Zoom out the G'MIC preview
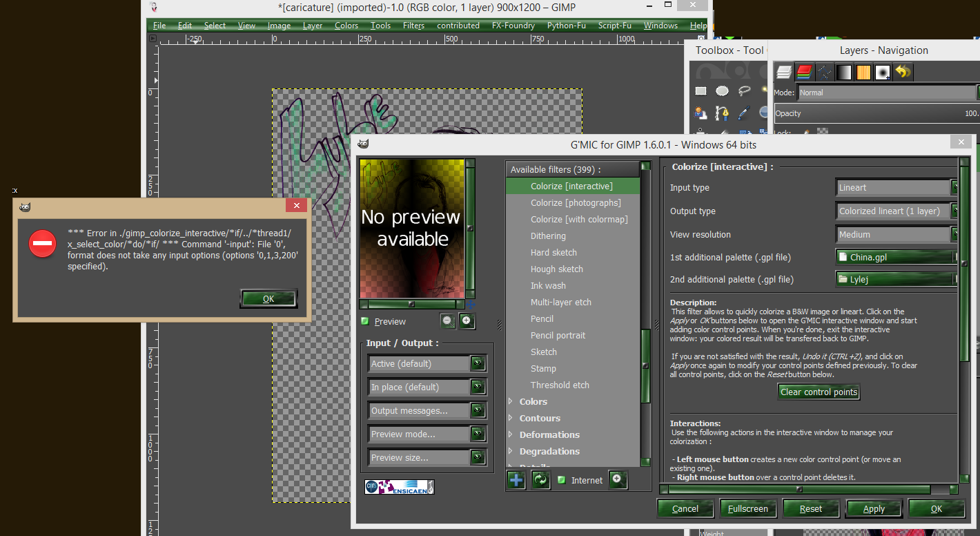This screenshot has height=536, width=980. [x=448, y=320]
